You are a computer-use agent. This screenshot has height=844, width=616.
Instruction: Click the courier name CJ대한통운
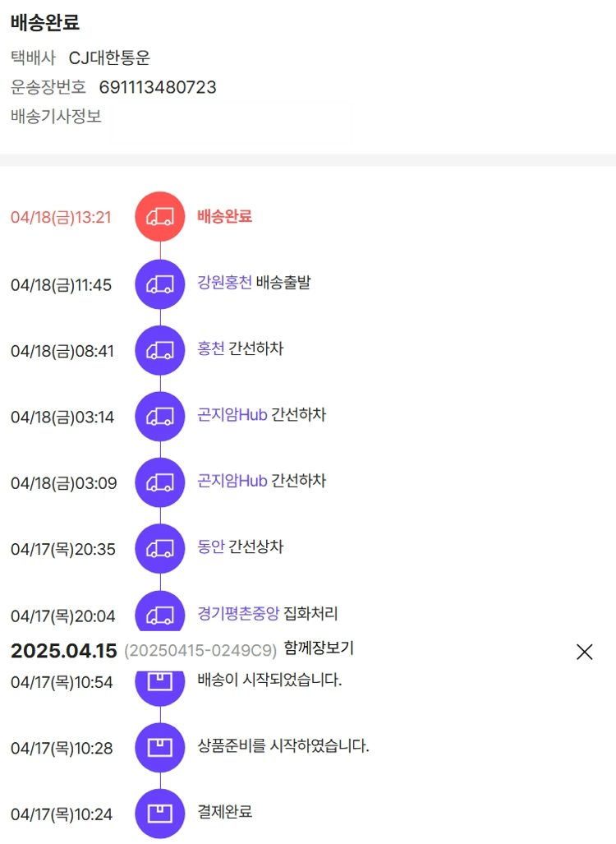point(109,58)
